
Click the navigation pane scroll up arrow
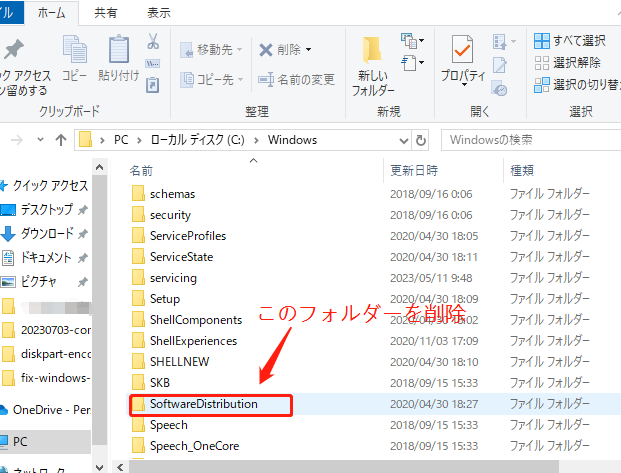(99, 167)
